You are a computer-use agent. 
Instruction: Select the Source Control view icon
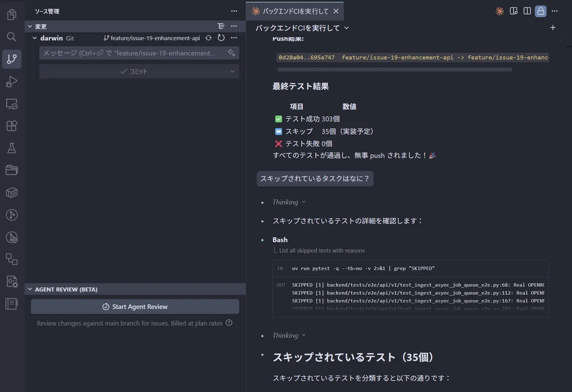pos(11,59)
